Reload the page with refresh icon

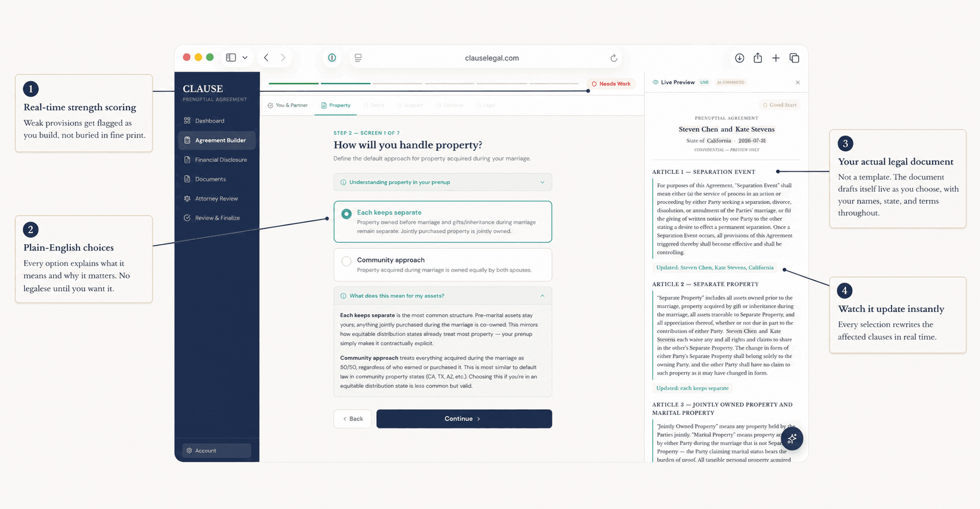614,58
